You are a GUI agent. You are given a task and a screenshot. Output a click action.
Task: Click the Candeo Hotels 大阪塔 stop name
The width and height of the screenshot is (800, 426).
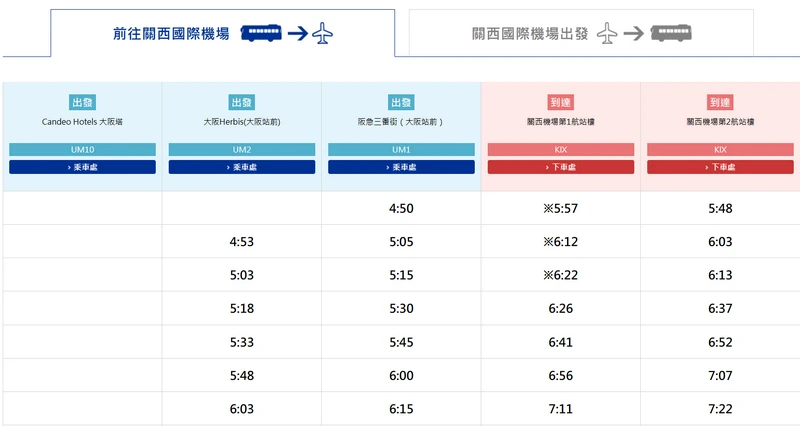click(x=82, y=122)
